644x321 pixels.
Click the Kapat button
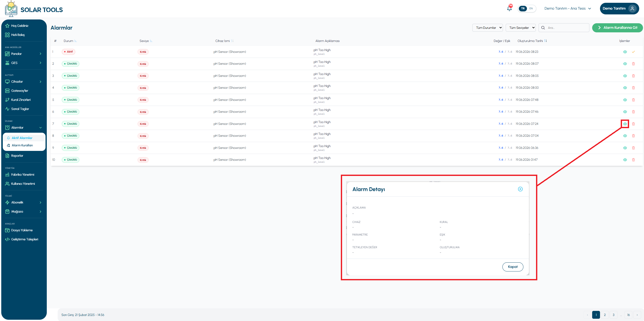(x=513, y=267)
